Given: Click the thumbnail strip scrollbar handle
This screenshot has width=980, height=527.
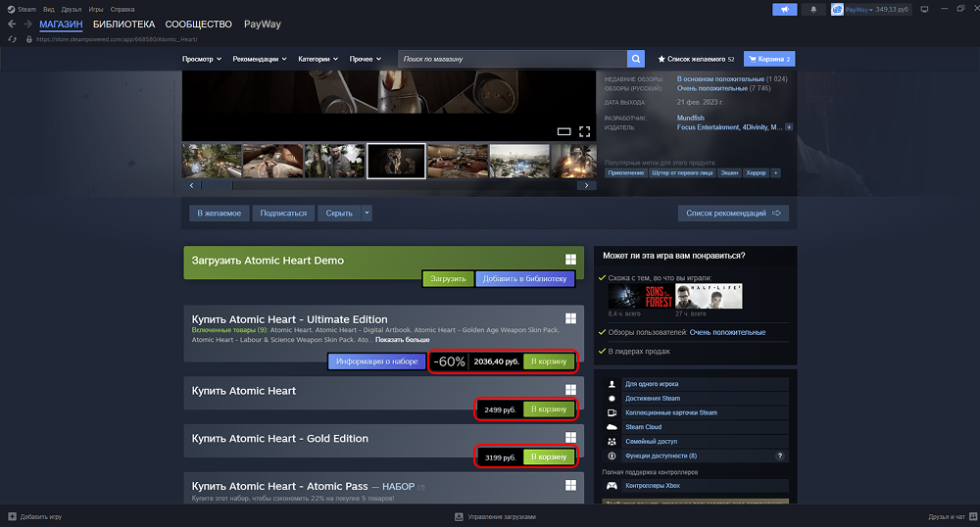Looking at the screenshot, I should [217, 185].
